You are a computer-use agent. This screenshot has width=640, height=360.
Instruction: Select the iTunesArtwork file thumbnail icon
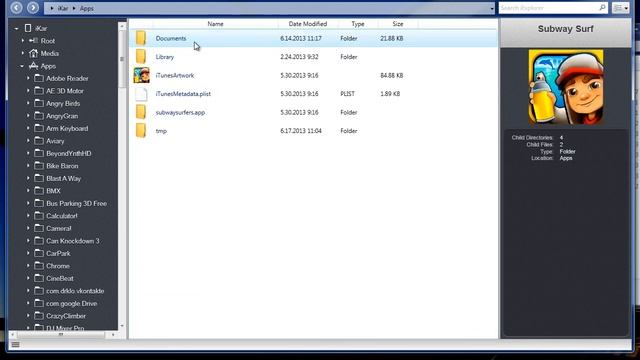tap(142, 76)
